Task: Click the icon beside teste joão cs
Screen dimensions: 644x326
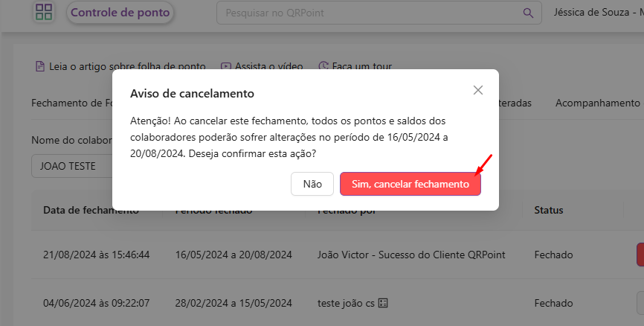Action: coord(384,303)
